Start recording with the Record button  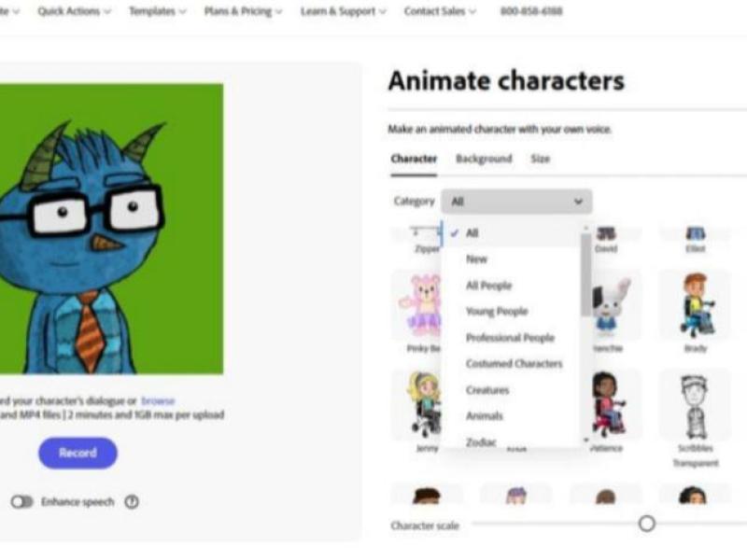click(78, 453)
